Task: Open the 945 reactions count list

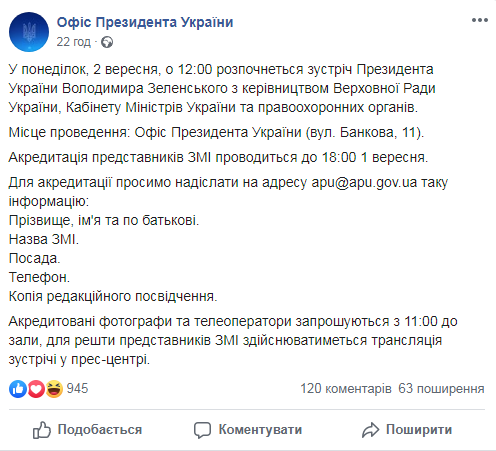Action: tap(77, 389)
